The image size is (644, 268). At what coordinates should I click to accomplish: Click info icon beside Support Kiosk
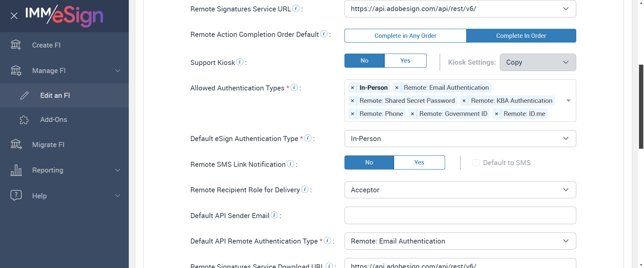[240, 62]
